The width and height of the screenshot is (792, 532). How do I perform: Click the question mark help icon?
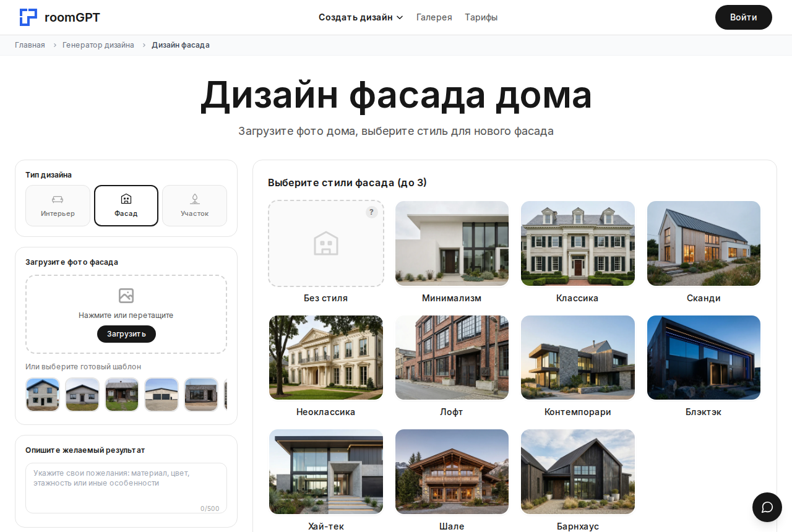(x=371, y=212)
